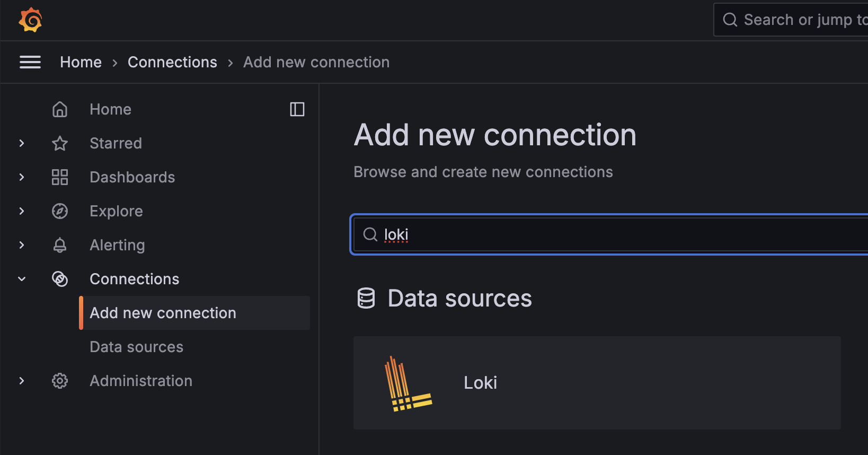Click the Dashboards grid icon
This screenshot has width=868, height=455.
click(60, 177)
